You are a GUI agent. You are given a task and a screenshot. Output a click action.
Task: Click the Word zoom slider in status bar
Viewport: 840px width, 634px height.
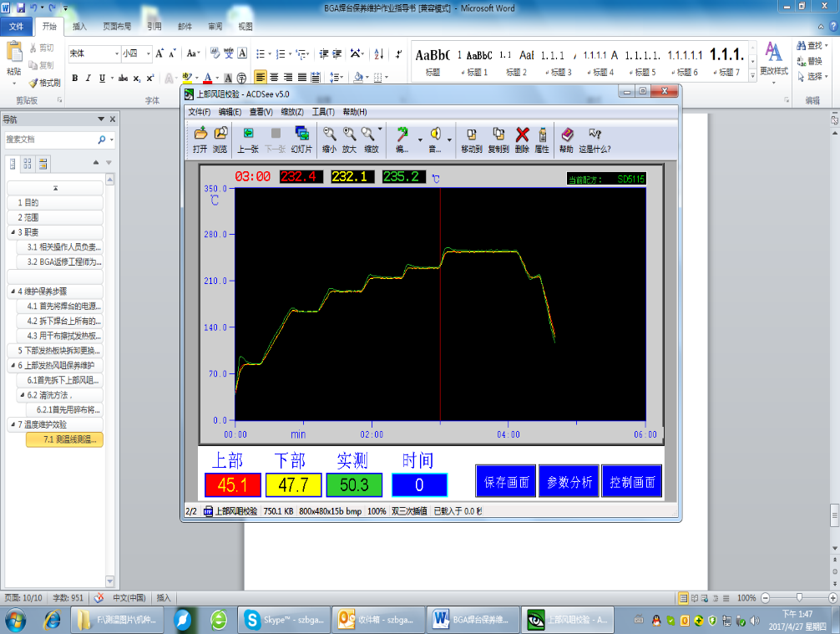pos(800,598)
